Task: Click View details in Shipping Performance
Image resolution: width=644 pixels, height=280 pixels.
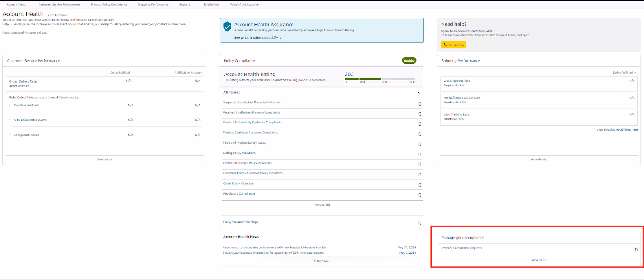Action: click(539, 160)
